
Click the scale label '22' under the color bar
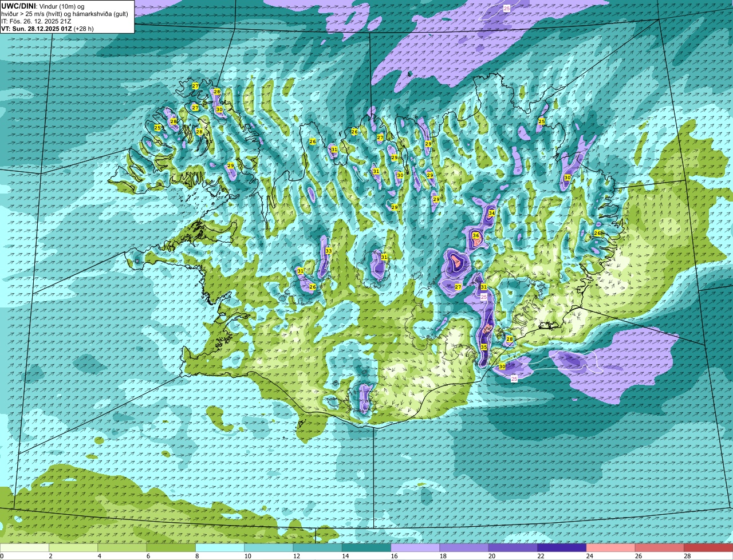(541, 556)
